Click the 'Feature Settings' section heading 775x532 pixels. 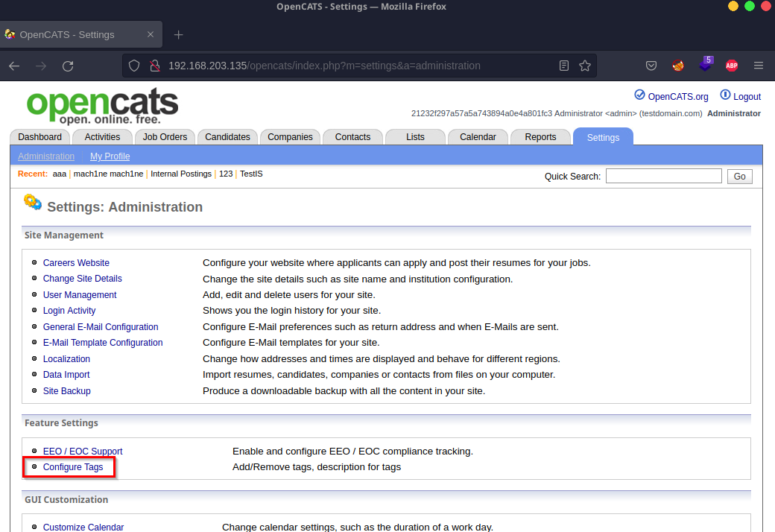pos(61,423)
